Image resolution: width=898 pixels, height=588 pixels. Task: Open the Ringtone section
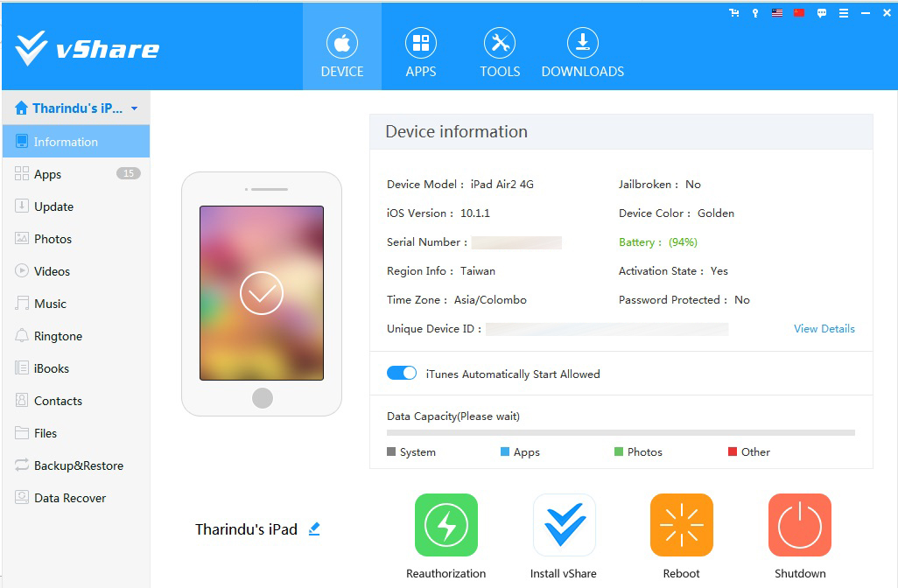[76, 336]
